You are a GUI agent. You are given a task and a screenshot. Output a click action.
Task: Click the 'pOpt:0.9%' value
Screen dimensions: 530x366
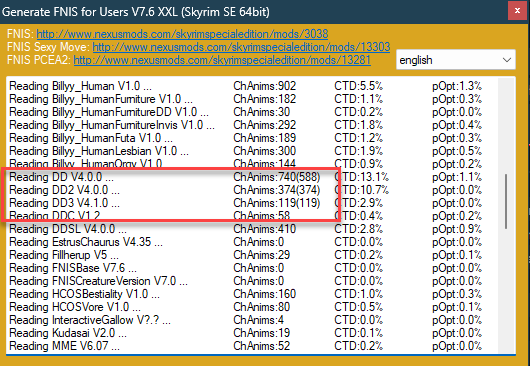pos(457,229)
